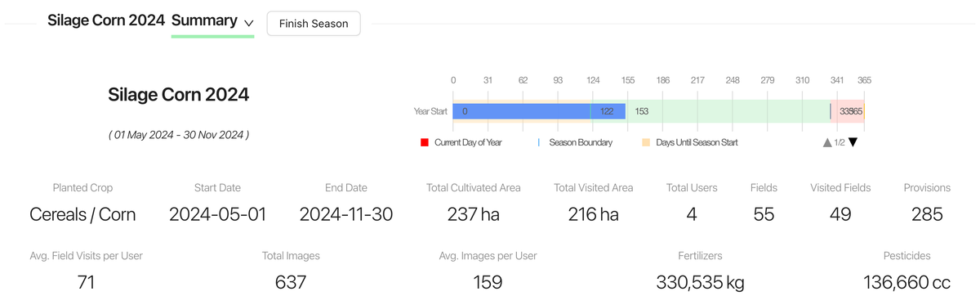The image size is (980, 305).
Task: Select the Summary tab label
Action: [x=204, y=21]
